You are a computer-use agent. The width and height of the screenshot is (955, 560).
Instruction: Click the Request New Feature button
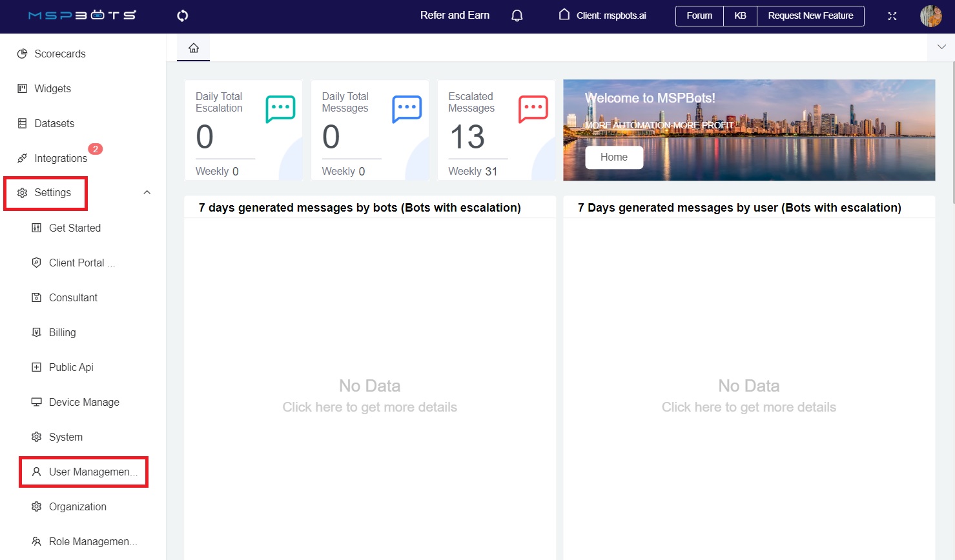coord(810,15)
